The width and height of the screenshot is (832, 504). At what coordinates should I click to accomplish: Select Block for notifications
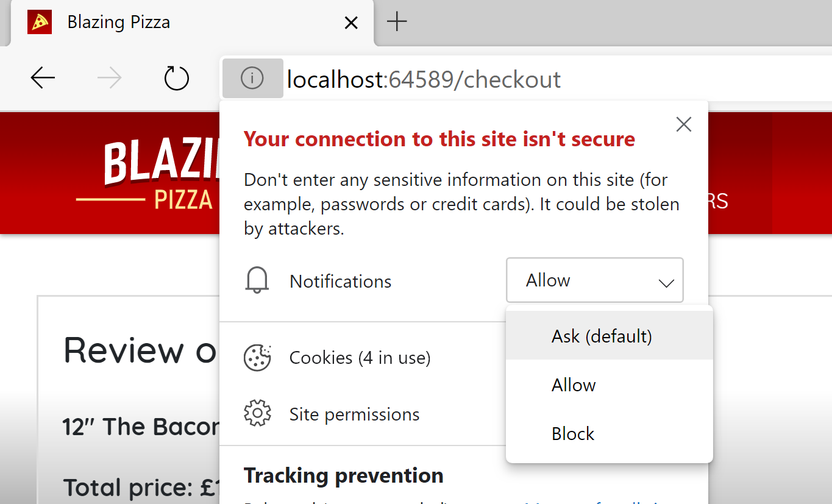(572, 433)
